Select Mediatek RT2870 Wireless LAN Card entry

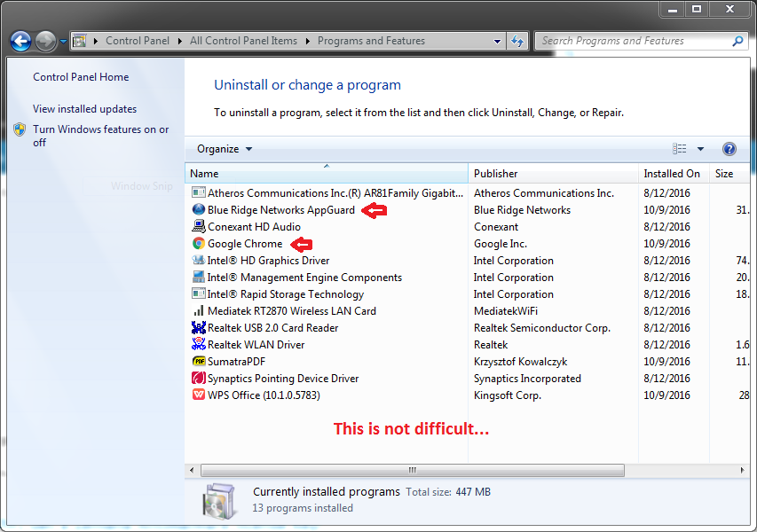pyautogui.click(x=292, y=311)
